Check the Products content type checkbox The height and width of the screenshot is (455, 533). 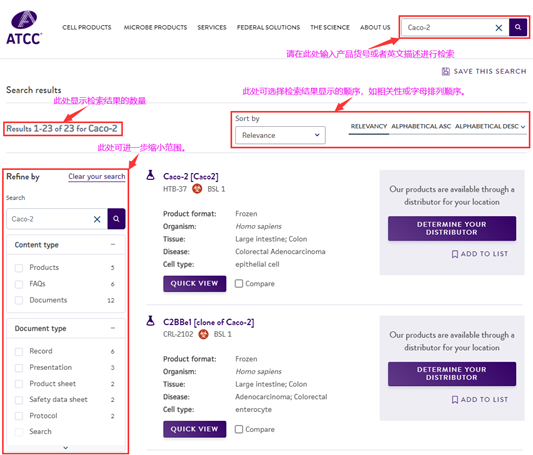click(x=19, y=268)
